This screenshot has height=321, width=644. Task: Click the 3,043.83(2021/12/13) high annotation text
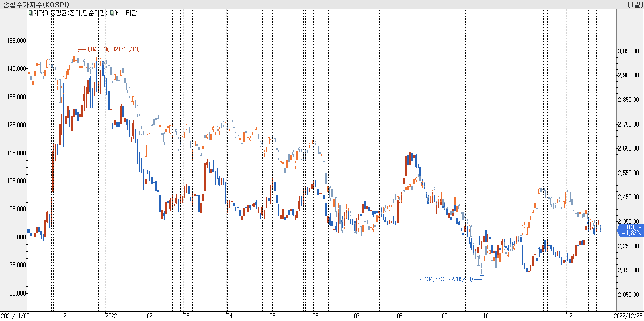coord(113,49)
